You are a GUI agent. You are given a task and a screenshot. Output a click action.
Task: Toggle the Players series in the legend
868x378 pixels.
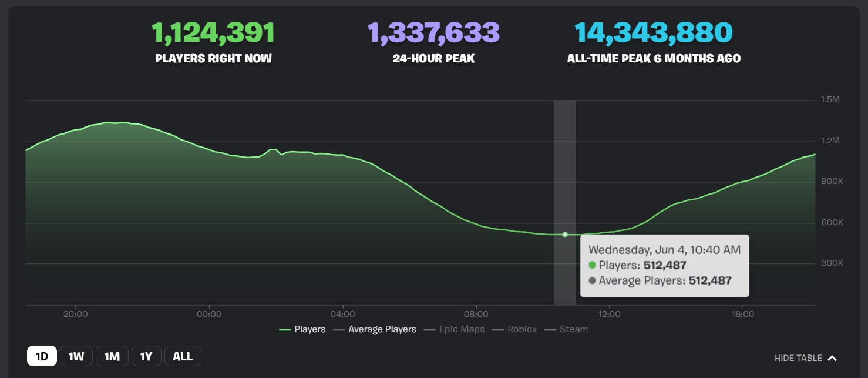pyautogui.click(x=302, y=329)
